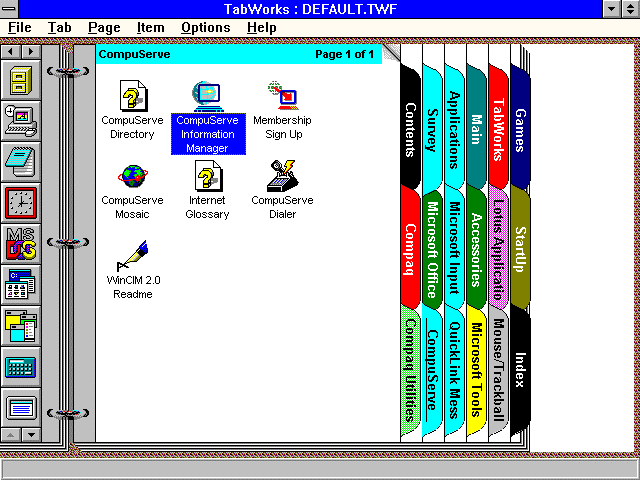Switch to the Mouse/Trackball tab
640x480 pixels.
point(499,371)
